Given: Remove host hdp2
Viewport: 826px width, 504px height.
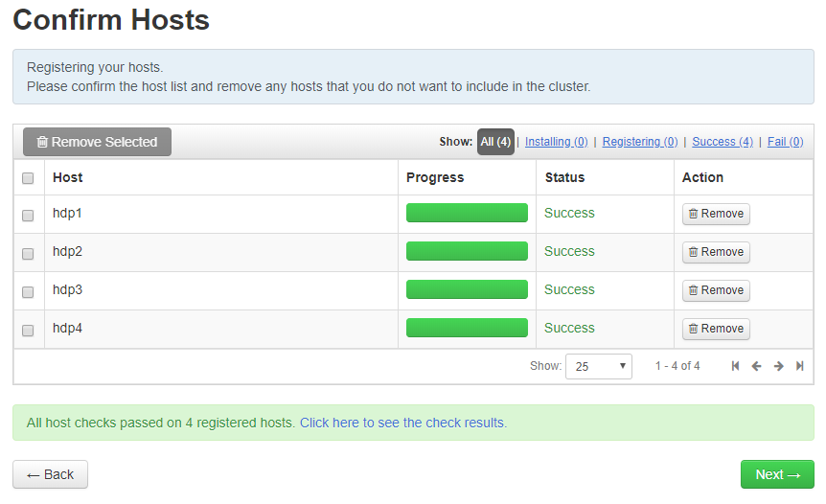Looking at the screenshot, I should 716,252.
